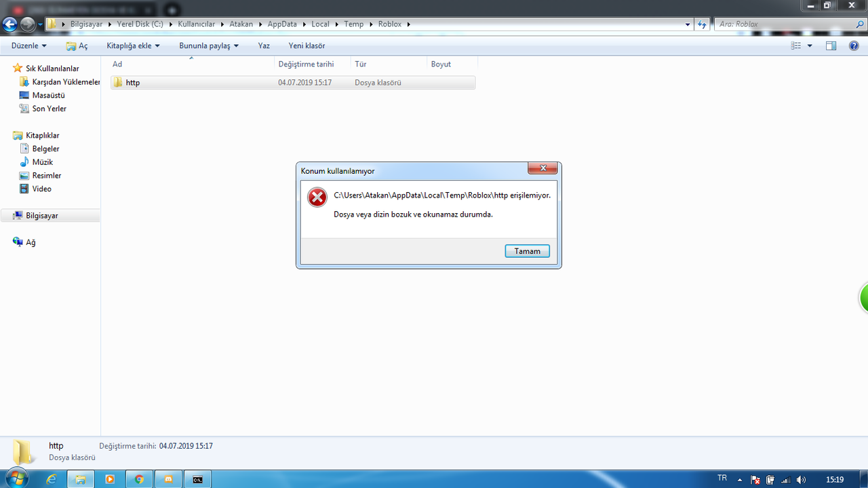
Task: Open the Windows Start menu orb
Action: pos(16,478)
